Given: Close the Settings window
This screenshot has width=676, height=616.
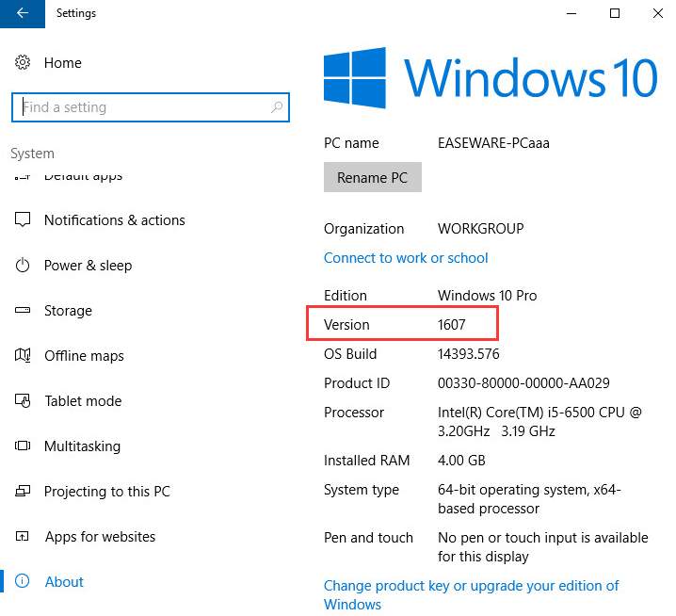Looking at the screenshot, I should [658, 13].
